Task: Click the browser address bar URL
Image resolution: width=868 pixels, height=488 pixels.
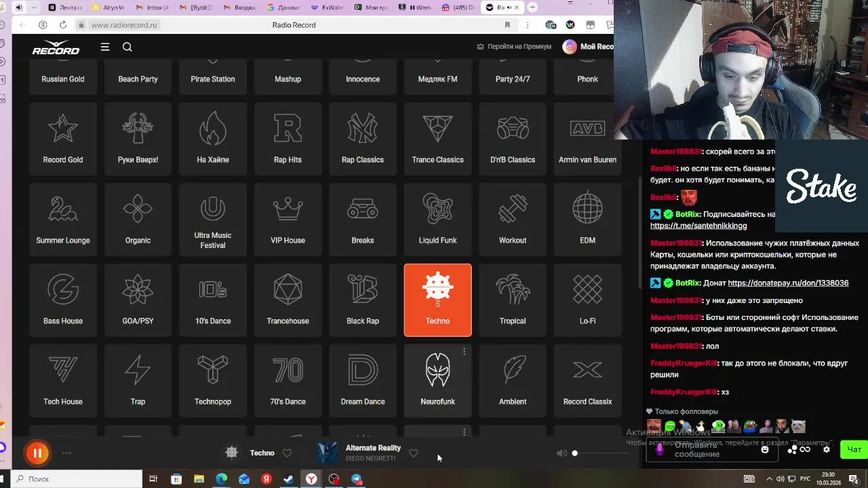Action: pos(123,25)
